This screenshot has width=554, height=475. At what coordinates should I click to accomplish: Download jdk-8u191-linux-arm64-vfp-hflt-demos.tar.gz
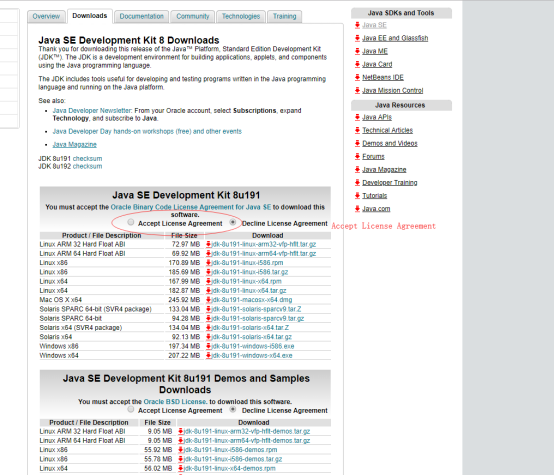pos(247,441)
